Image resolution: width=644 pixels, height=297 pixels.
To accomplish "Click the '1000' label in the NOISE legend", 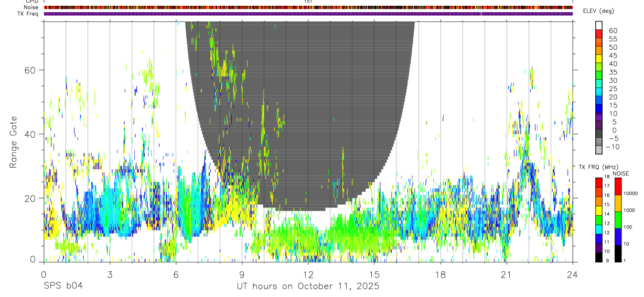I will [x=630, y=210].
